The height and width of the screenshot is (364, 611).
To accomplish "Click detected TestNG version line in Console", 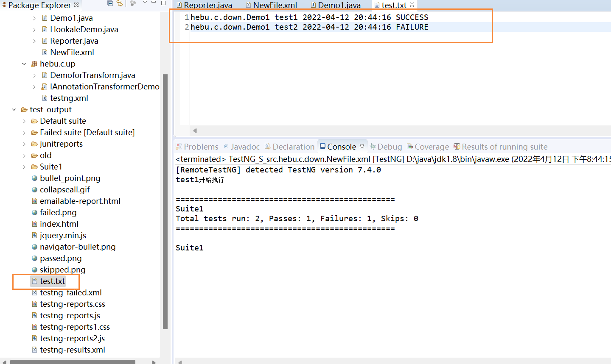I will point(278,170).
